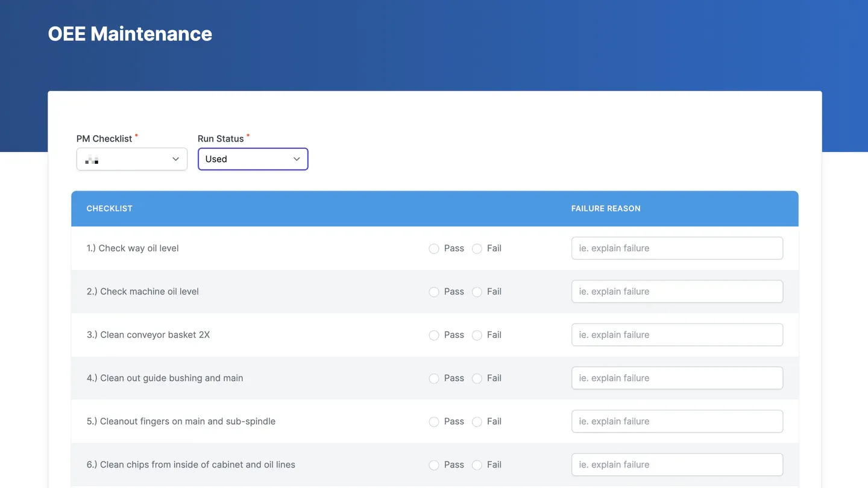Select Fail for Clean chips from cabinet
868x488 pixels.
tap(477, 466)
